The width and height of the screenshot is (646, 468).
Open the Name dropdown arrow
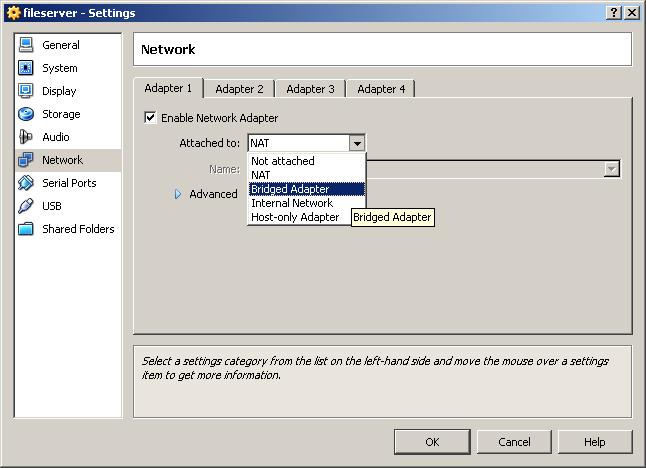[612, 169]
